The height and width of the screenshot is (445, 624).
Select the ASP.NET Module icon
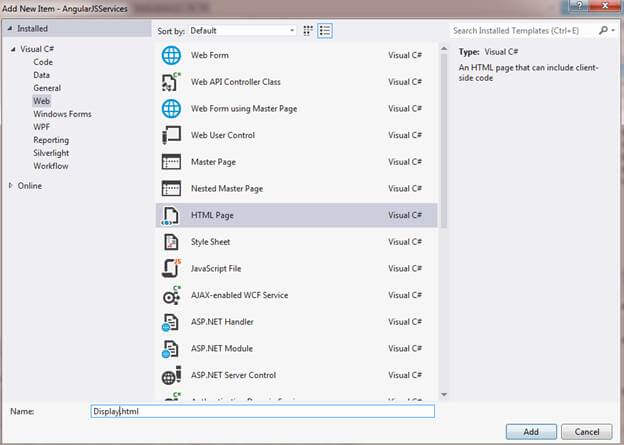click(x=170, y=349)
